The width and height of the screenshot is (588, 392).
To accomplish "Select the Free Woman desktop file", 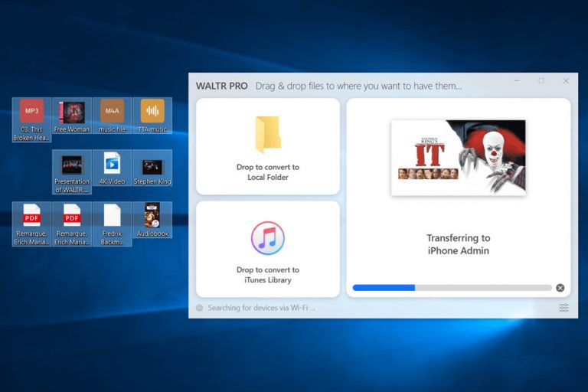I will point(72,116).
